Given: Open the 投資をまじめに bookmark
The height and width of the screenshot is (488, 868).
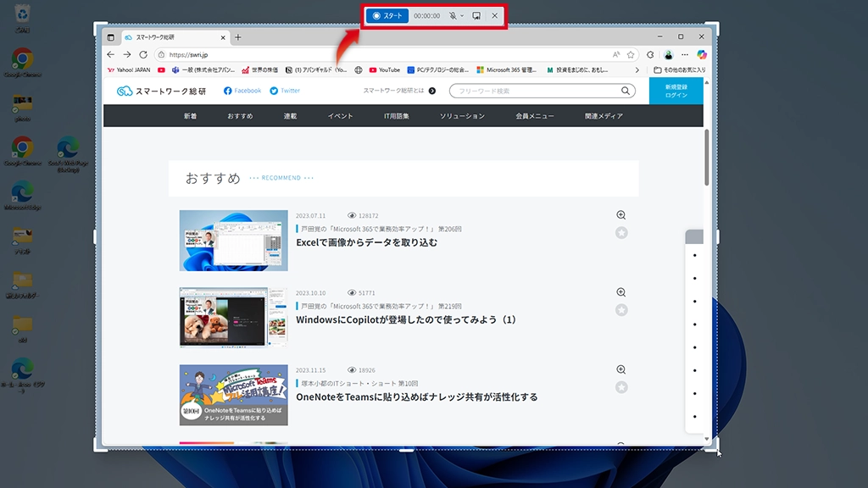Looking at the screenshot, I should (577, 70).
